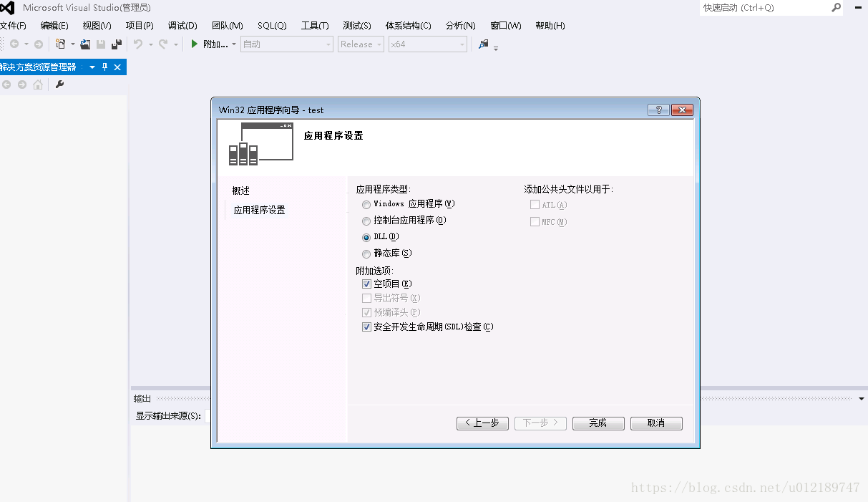Viewport: 868px width, 502px height.
Task: Click the application wizard banner illustration
Action: [261, 143]
